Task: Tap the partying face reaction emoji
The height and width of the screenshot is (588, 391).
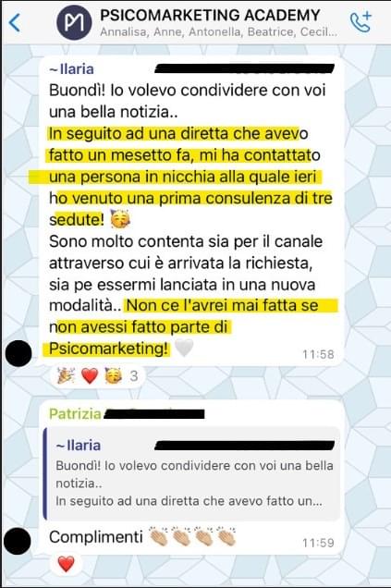Action: pos(113,375)
